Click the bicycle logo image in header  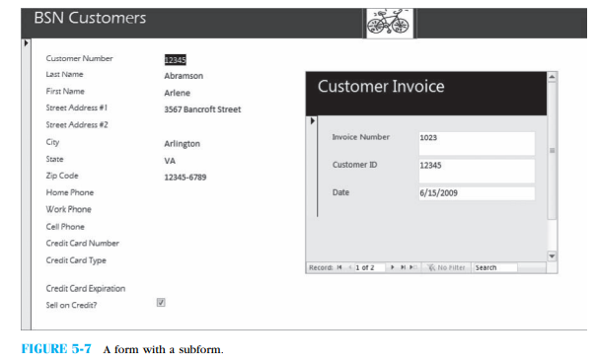pos(389,23)
